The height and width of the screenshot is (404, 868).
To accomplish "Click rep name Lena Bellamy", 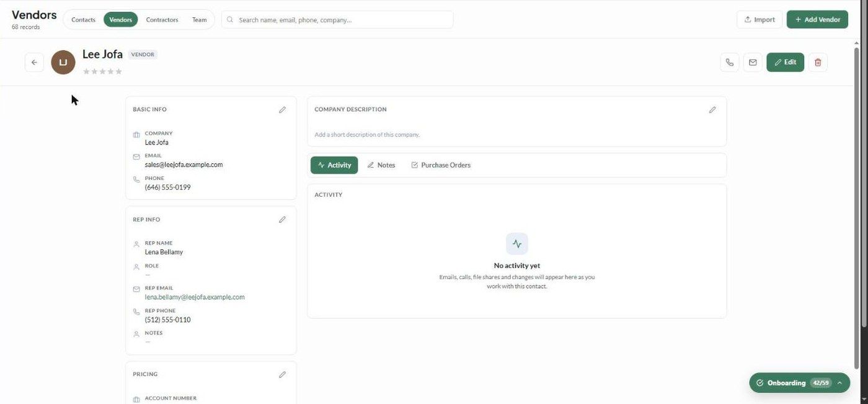I will 164,253.
